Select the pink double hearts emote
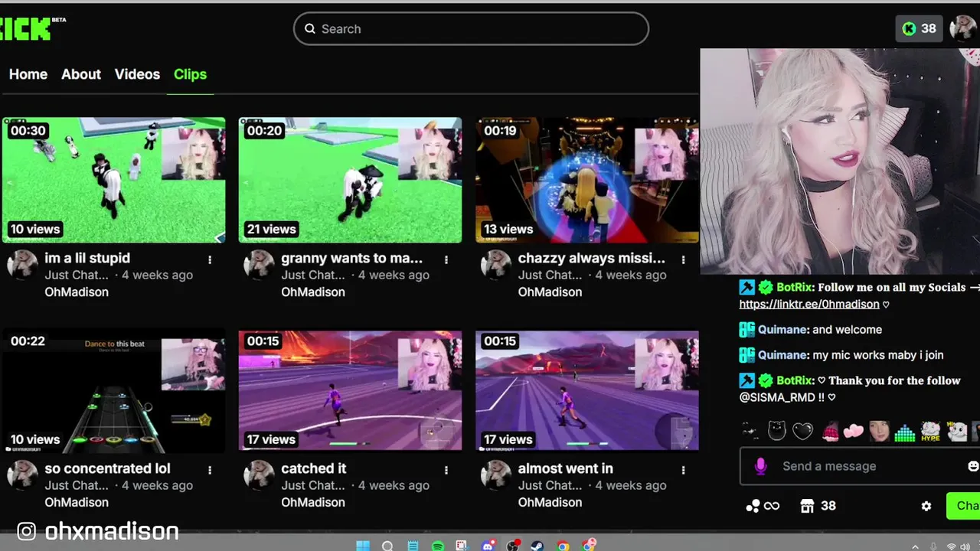The height and width of the screenshot is (551, 980). pos(854,432)
